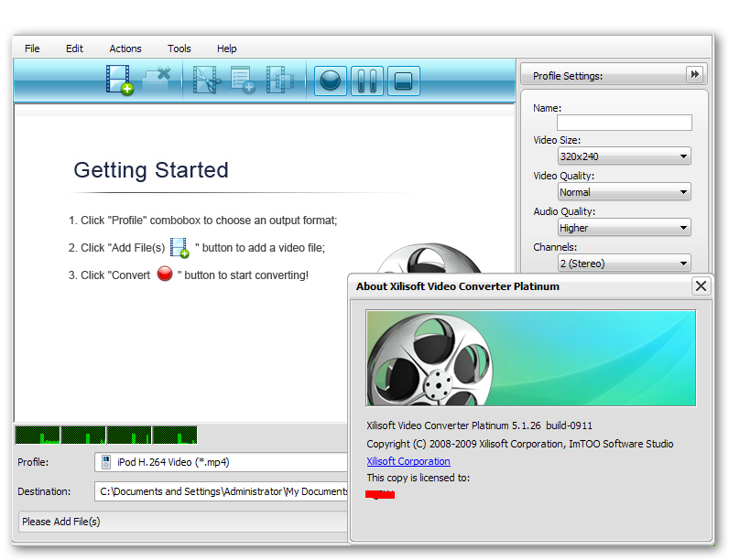Click the Clip video scissors icon
Viewport: 729px width, 560px height.
point(206,81)
